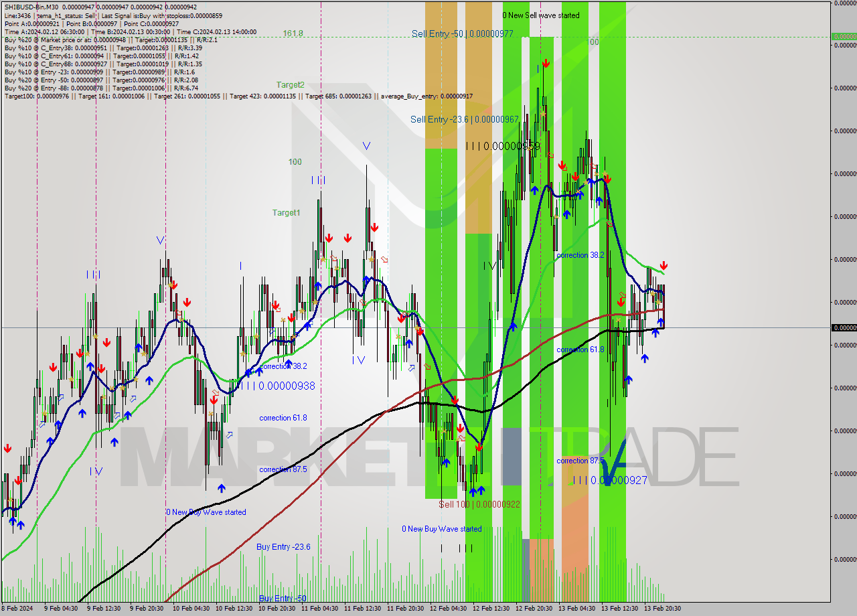Click the '11 Feb 04:30' time axis label
This screenshot has width=857, height=616.
319,609
